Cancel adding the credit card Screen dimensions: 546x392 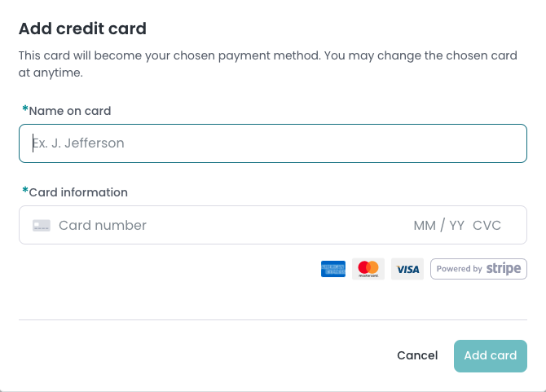tap(417, 355)
